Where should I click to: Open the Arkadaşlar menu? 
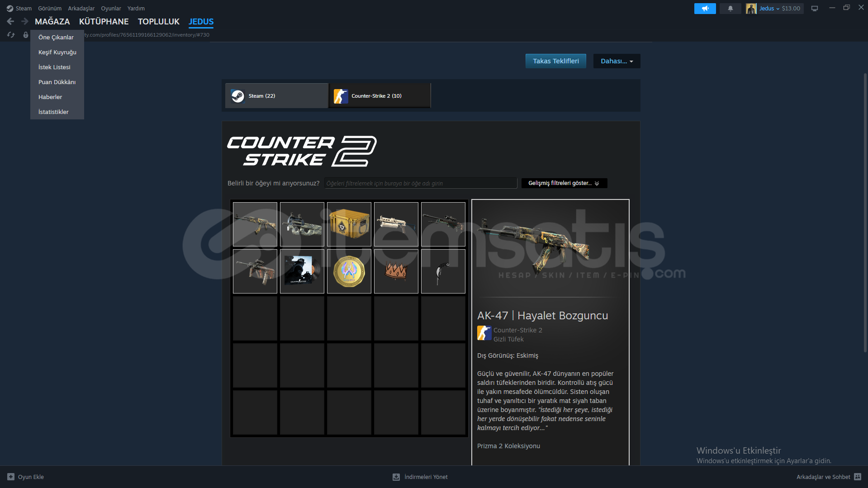[x=81, y=9]
